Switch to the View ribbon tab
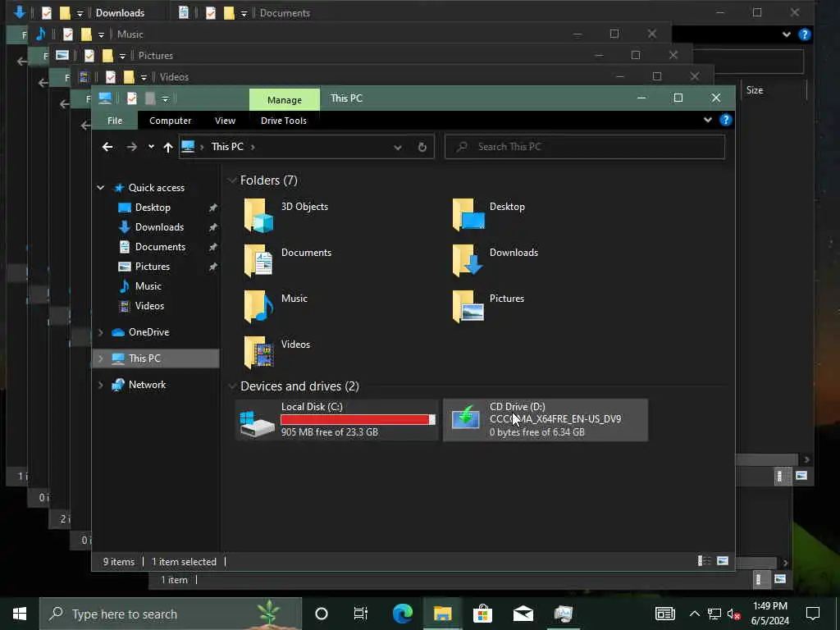This screenshot has height=630, width=840. click(x=225, y=121)
